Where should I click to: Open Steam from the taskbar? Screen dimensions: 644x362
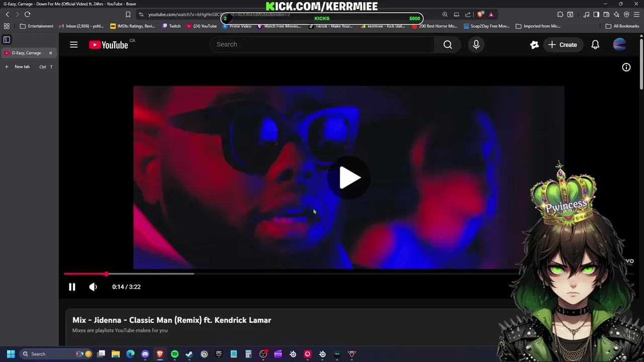click(x=189, y=354)
